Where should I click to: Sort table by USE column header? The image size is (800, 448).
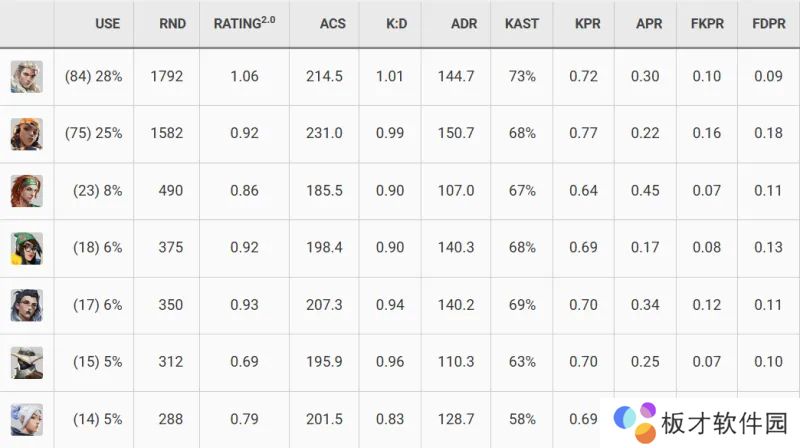coord(107,23)
